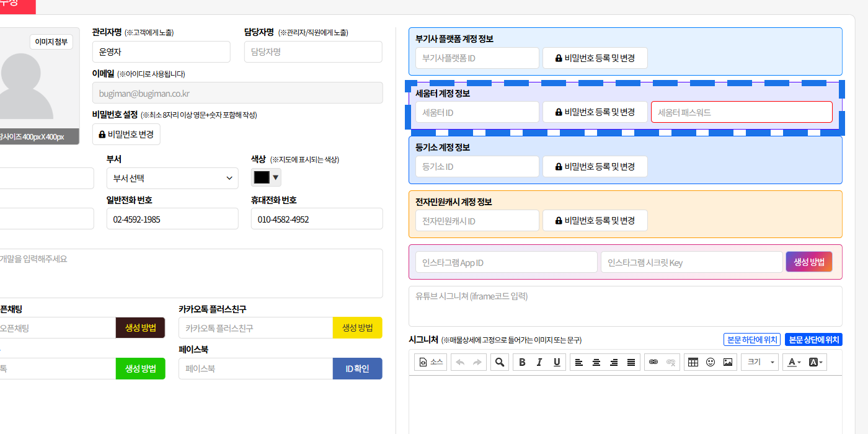
Task: Switch to source view with 소스 button
Action: point(431,362)
